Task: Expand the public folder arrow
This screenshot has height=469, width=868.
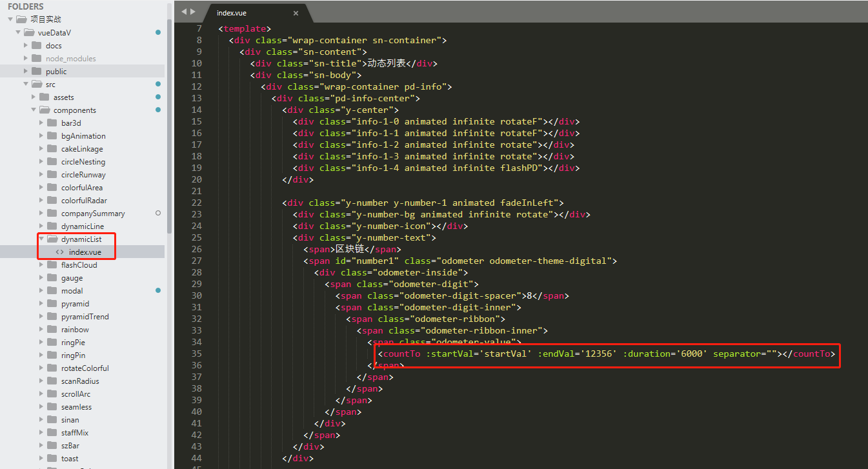Action: [26, 71]
